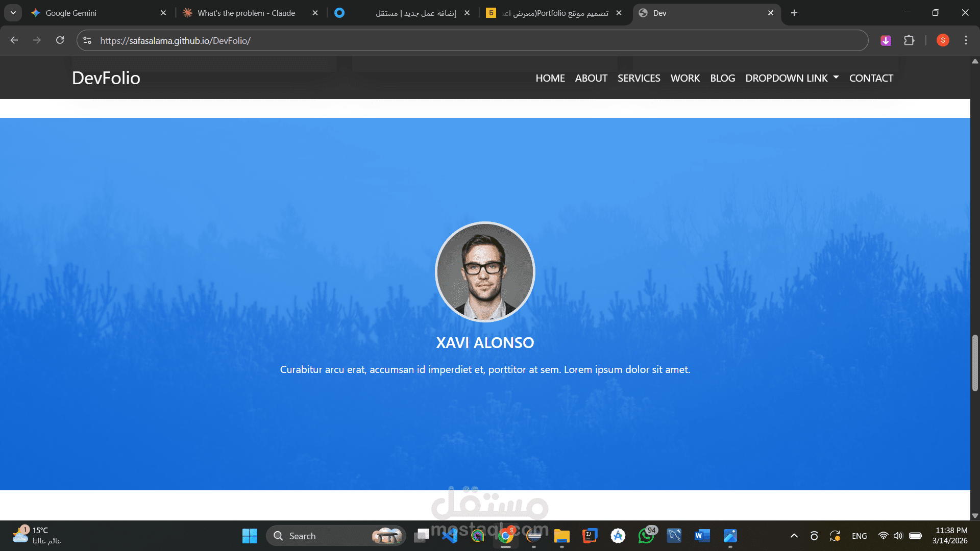This screenshot has height=551, width=980.
Task: Click the download manager extension icon
Action: [886, 40]
